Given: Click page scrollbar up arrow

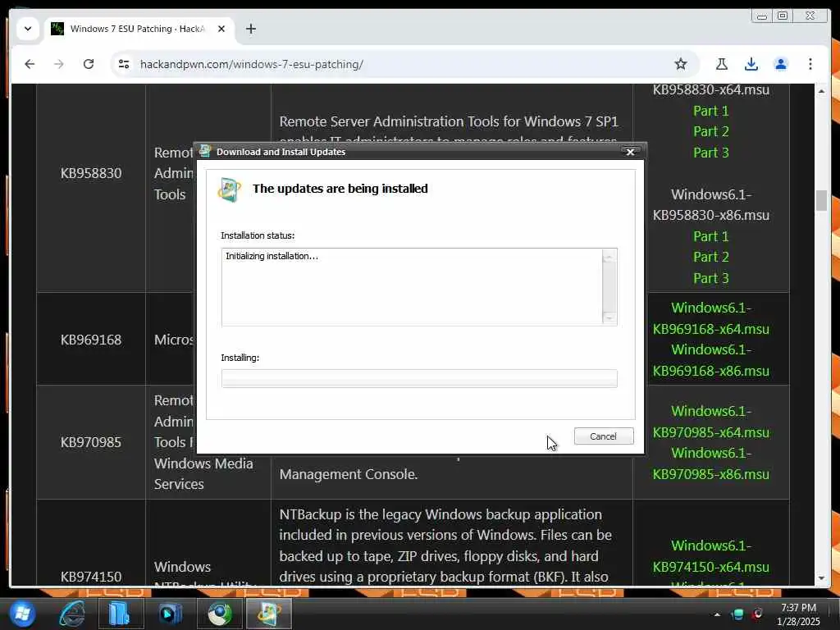Looking at the screenshot, I should pyautogui.click(x=821, y=91).
